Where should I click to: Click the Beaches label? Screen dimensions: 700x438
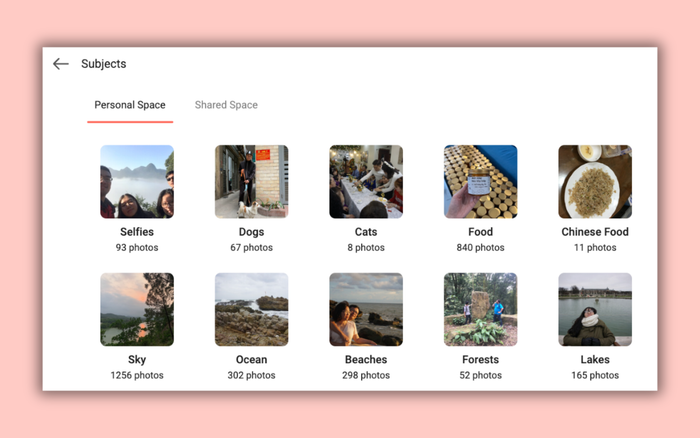point(366,359)
